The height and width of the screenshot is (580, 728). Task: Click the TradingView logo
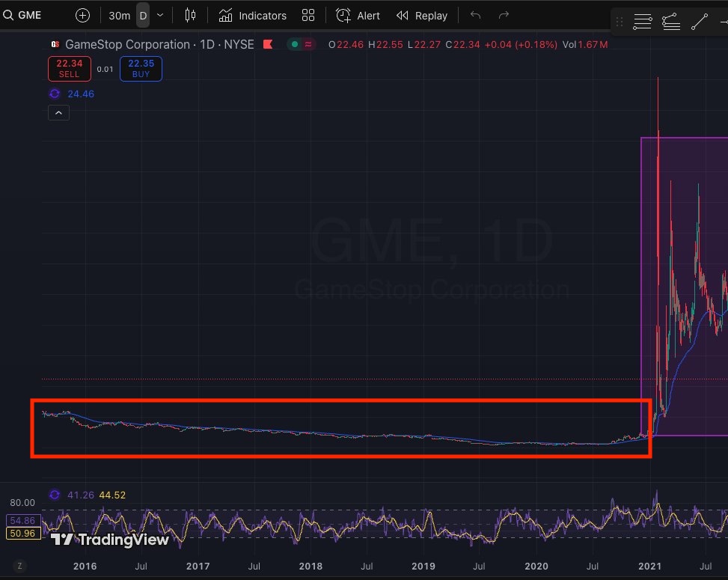click(109, 540)
